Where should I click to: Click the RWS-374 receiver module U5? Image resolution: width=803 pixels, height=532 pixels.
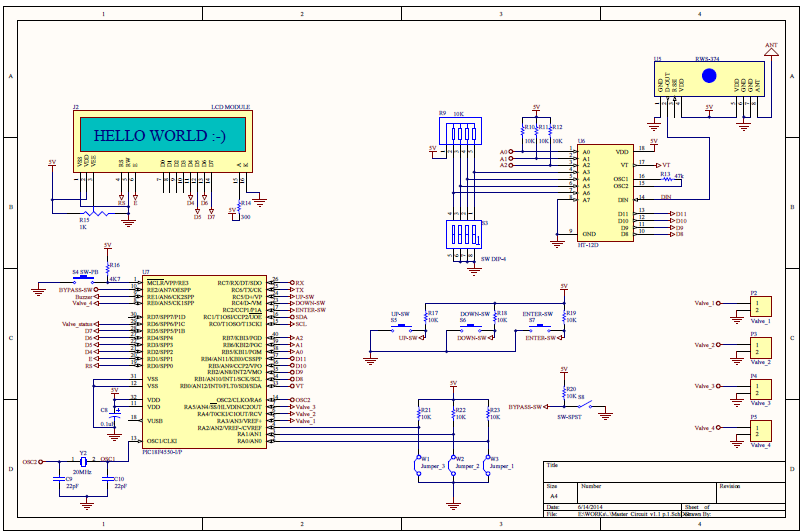pos(709,79)
